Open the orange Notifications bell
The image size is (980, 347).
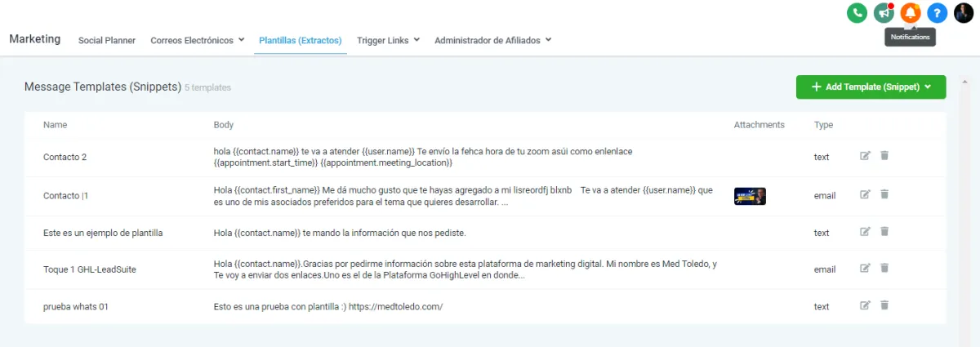(x=911, y=13)
